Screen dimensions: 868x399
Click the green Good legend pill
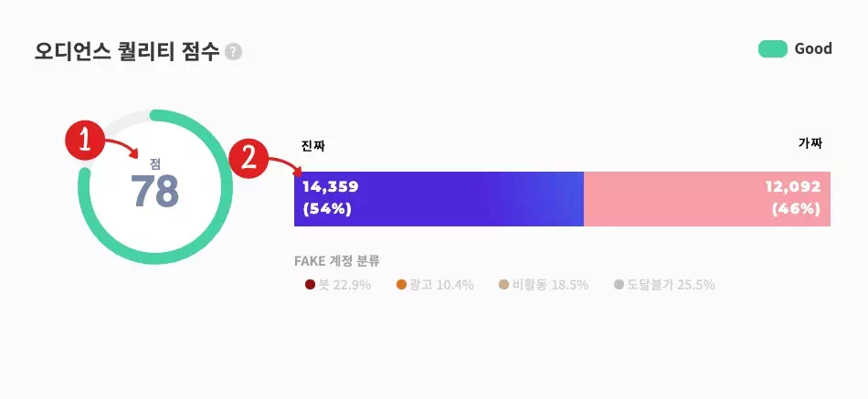[x=773, y=48]
